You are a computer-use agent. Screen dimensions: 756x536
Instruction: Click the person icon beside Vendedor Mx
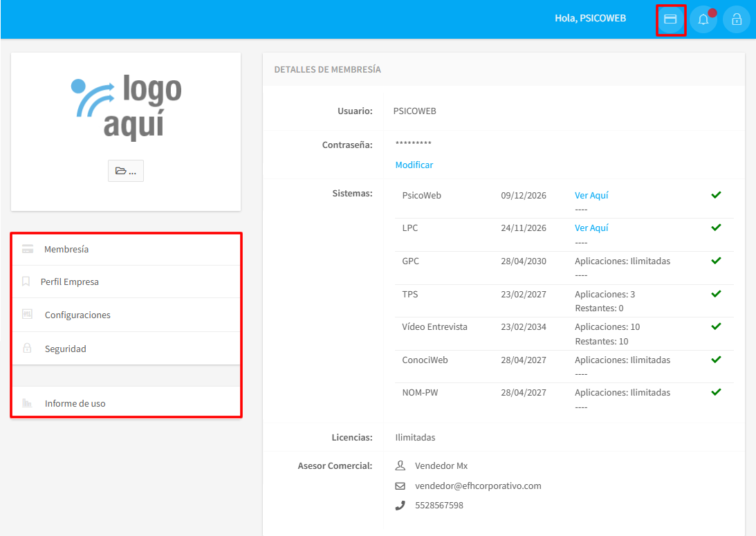click(400, 466)
